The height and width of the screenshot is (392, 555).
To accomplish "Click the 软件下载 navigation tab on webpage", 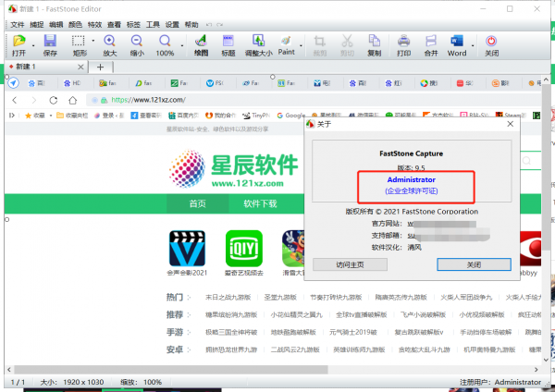I will pos(260,203).
